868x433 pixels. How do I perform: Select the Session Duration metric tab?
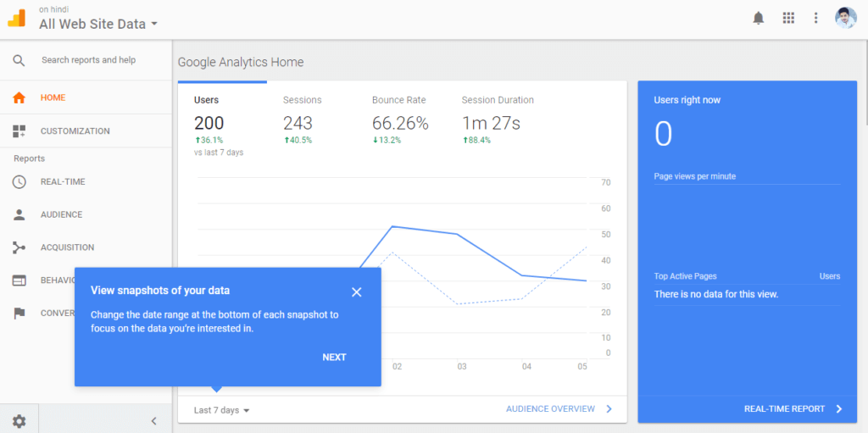pyautogui.click(x=498, y=119)
